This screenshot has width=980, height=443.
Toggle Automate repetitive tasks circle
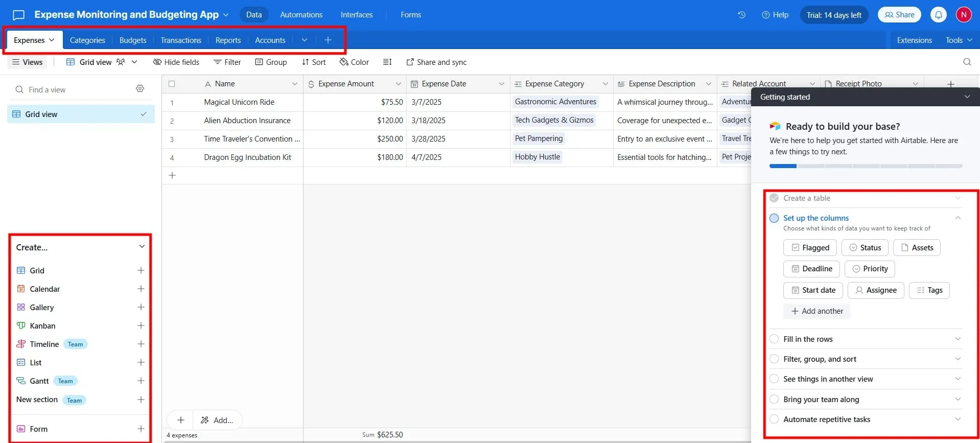(774, 419)
